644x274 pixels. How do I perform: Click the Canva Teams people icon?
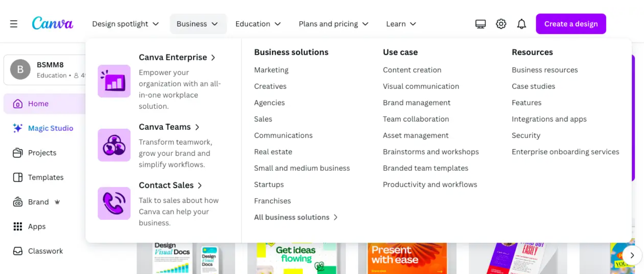tap(114, 145)
